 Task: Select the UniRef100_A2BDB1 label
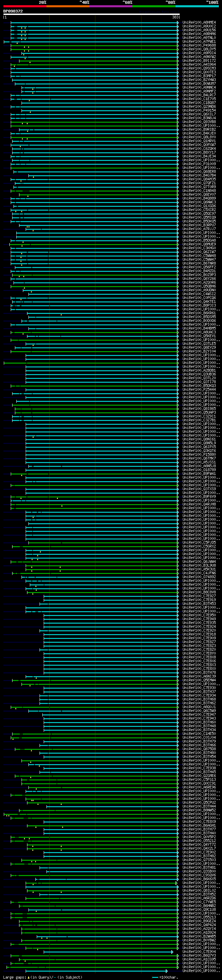coord(199,371)
